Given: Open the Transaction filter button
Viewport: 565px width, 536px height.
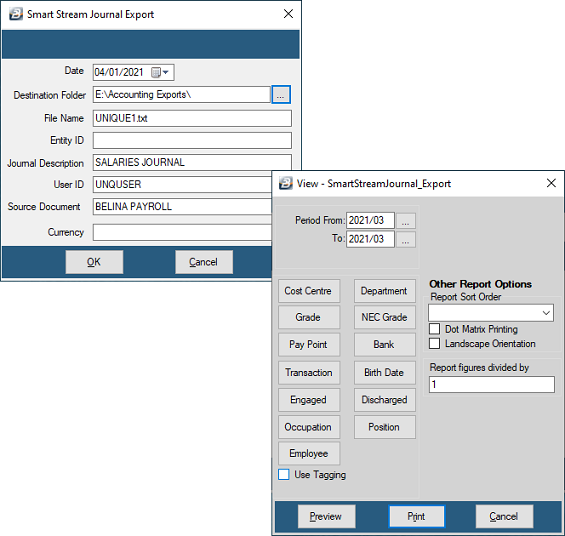Looking at the screenshot, I should coord(309,373).
